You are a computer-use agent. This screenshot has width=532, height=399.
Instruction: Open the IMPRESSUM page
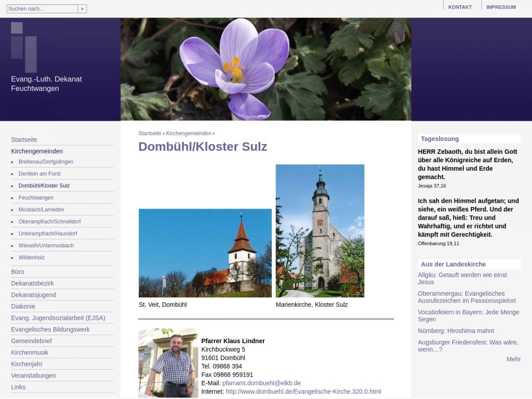point(501,7)
